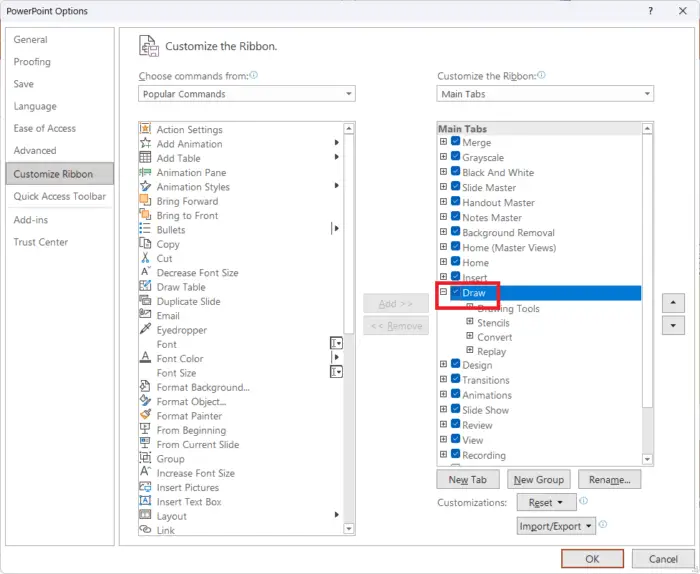This screenshot has width=700, height=574.
Task: Click the Link command icon
Action: click(145, 529)
